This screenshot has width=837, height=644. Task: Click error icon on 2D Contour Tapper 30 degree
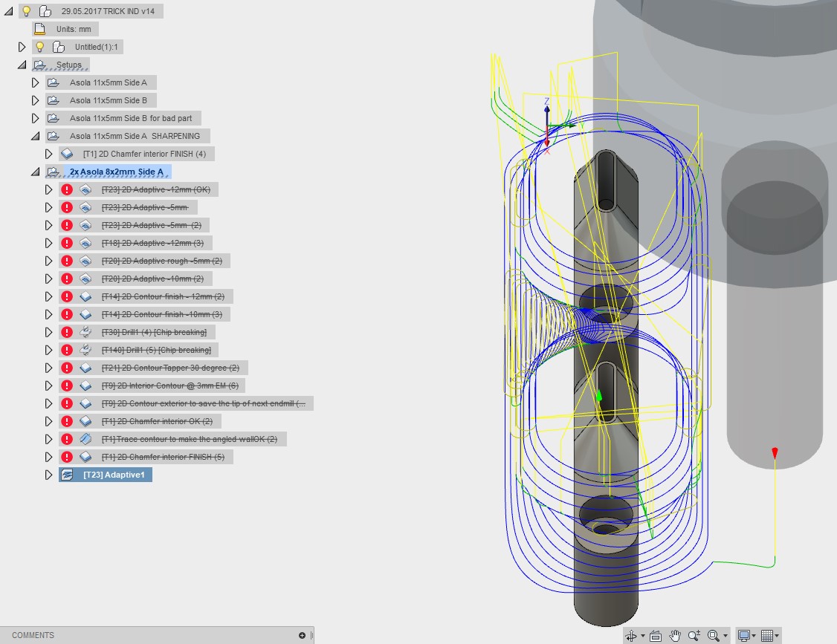coord(67,368)
